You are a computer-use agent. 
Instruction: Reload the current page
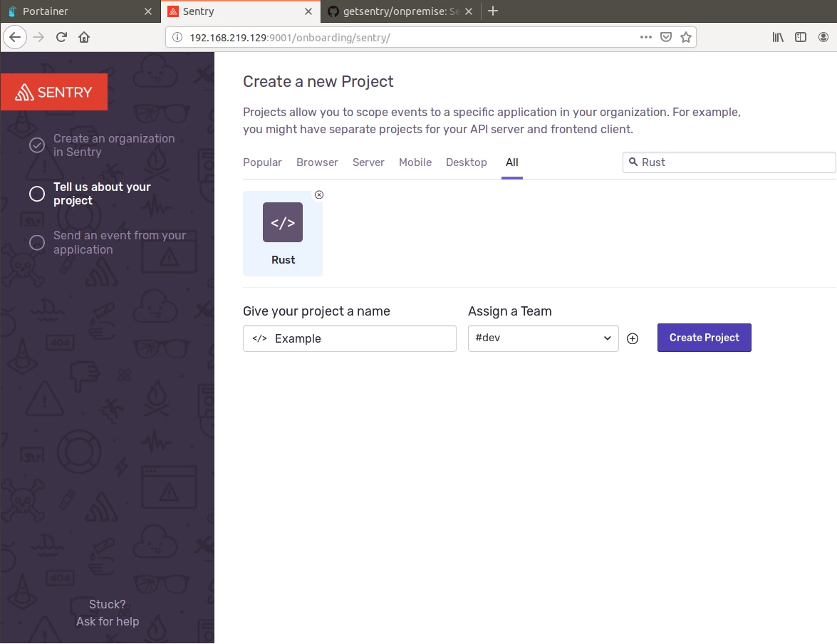point(61,37)
